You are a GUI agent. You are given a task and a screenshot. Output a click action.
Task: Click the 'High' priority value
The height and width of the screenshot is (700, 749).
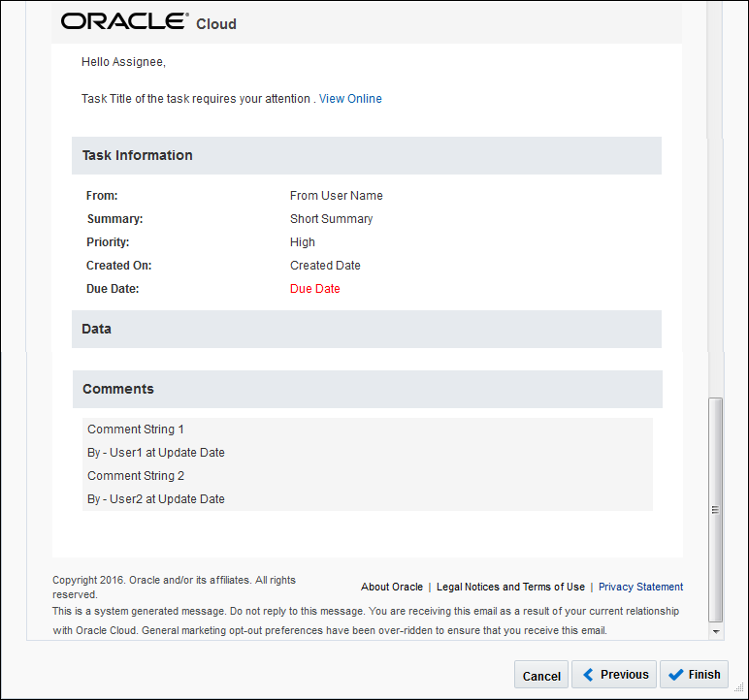(303, 242)
